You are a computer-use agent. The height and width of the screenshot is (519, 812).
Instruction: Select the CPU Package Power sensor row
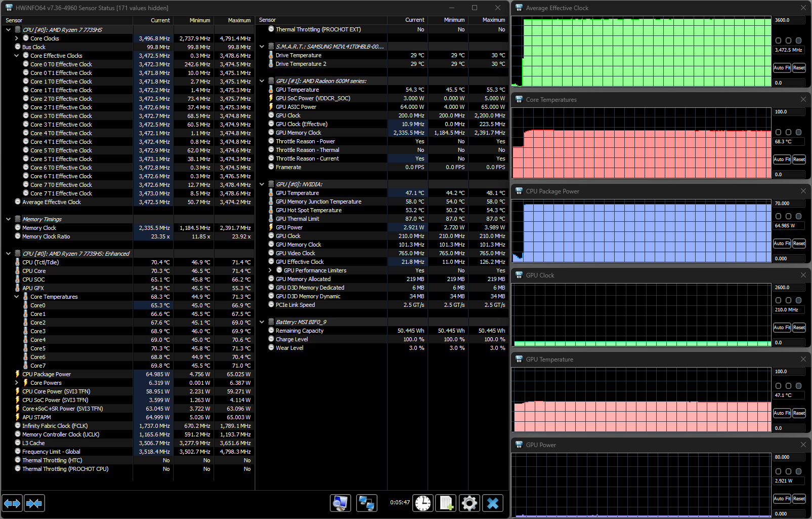coord(47,374)
